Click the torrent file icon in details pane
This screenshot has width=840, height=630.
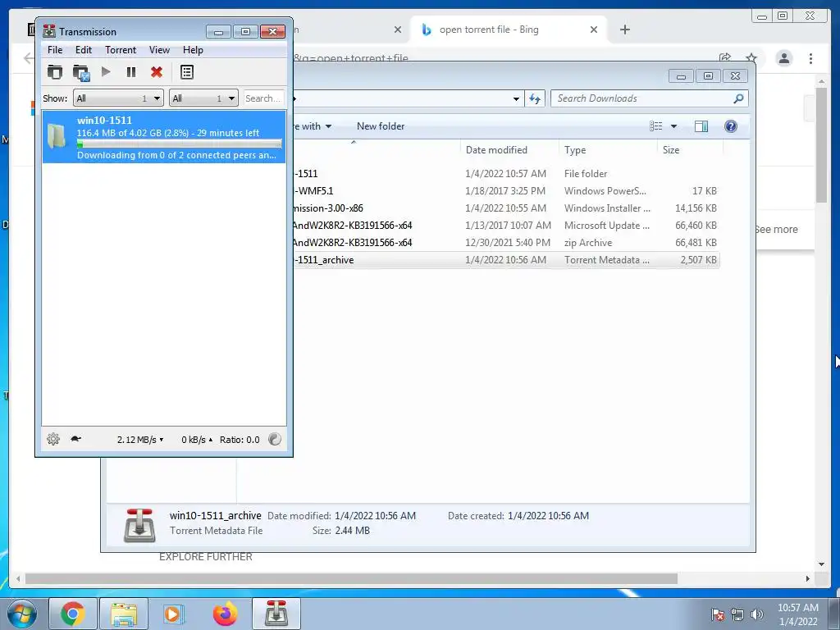(139, 526)
